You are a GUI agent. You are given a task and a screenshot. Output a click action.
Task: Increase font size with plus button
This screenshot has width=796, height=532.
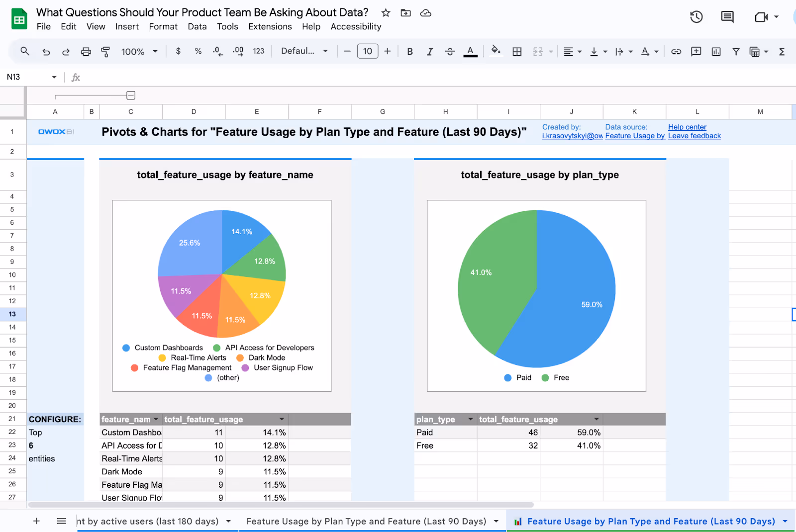(x=387, y=51)
